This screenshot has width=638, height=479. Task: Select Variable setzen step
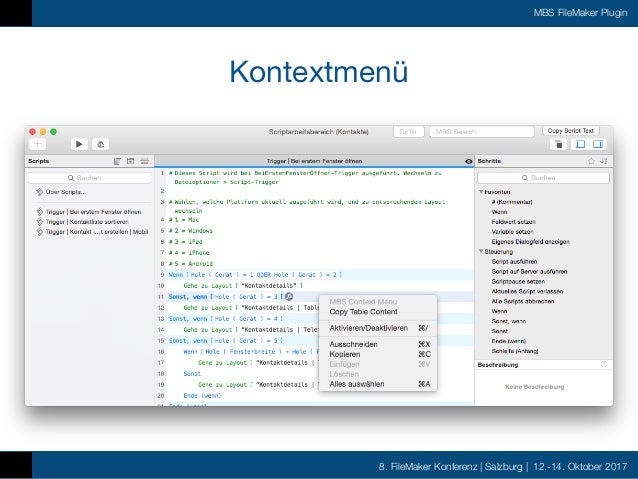[512, 232]
